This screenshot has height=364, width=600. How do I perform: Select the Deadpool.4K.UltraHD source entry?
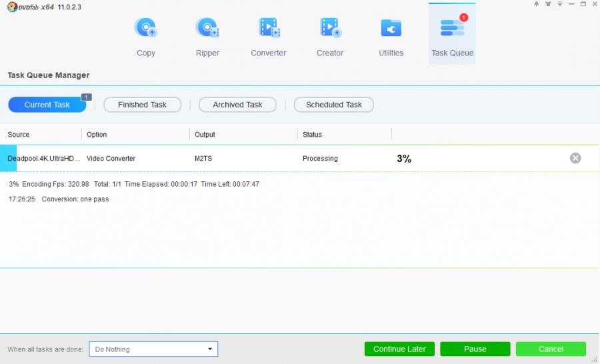(x=43, y=159)
